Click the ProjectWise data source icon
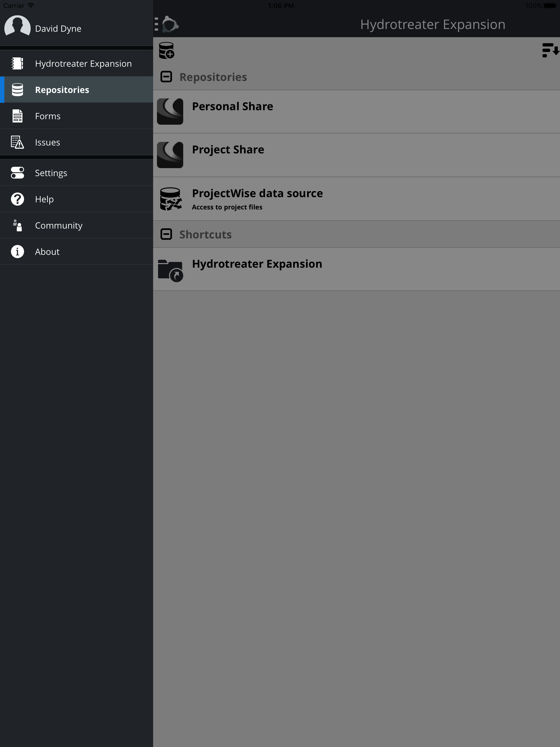Screen dimensions: 560x747 [x=171, y=199]
